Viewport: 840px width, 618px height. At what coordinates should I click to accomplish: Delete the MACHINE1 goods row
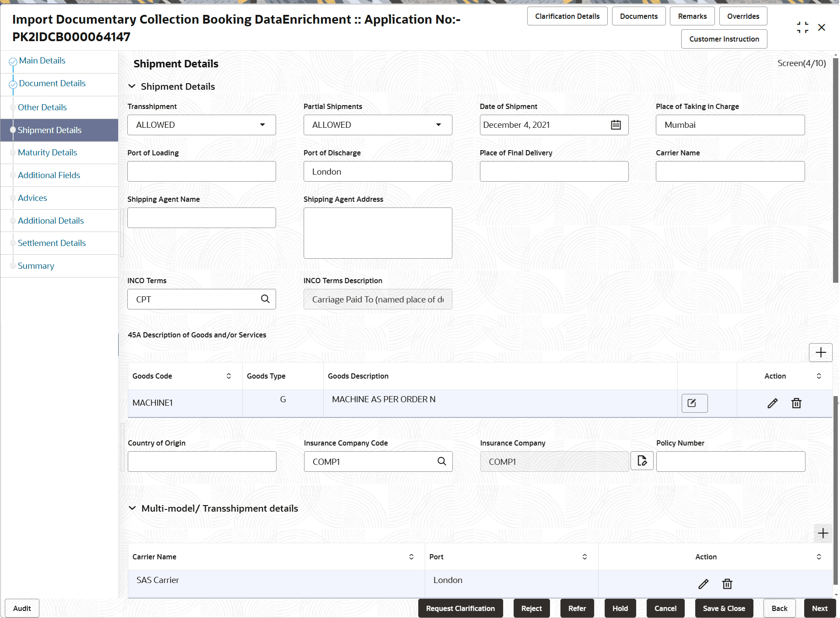(796, 403)
